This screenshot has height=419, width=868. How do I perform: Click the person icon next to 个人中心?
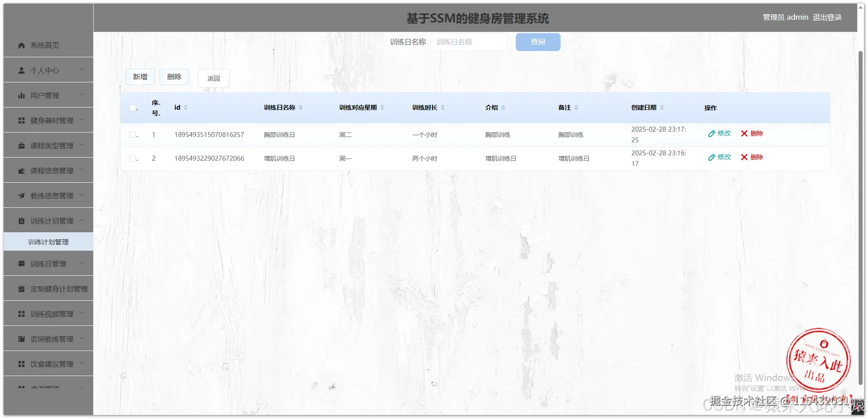(21, 70)
